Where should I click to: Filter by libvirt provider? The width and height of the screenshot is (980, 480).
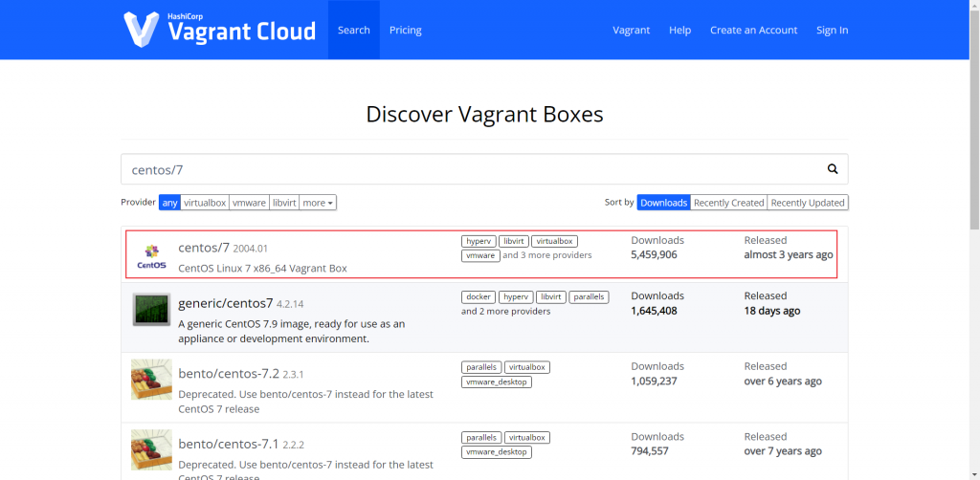pyautogui.click(x=283, y=203)
